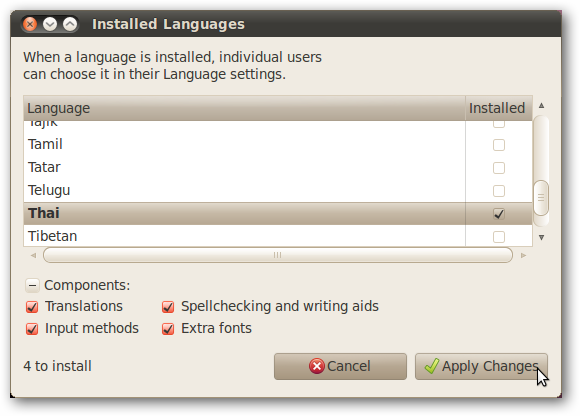Click the horizontal scroll right arrow
The height and width of the screenshot is (416, 580).
click(x=523, y=255)
